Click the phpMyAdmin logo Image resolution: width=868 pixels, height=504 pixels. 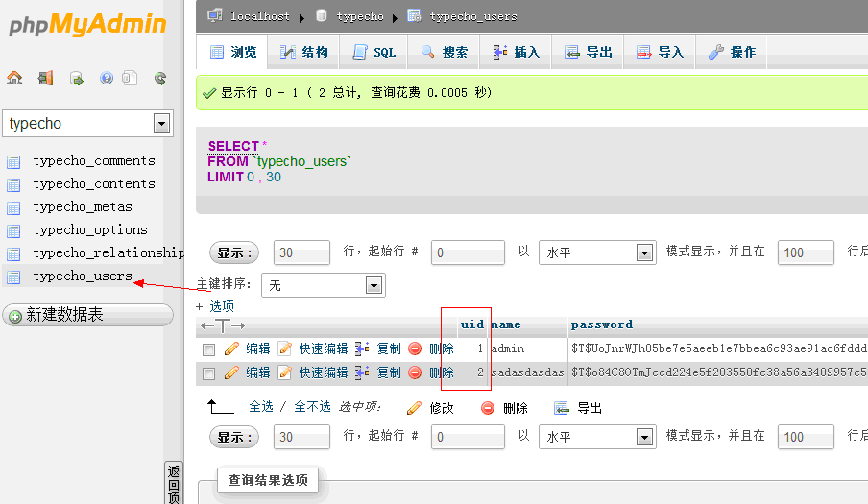tap(87, 25)
